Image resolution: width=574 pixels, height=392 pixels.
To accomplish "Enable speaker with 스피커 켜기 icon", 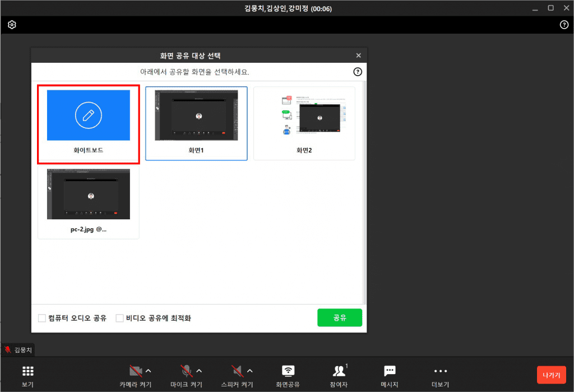I will [x=237, y=371].
